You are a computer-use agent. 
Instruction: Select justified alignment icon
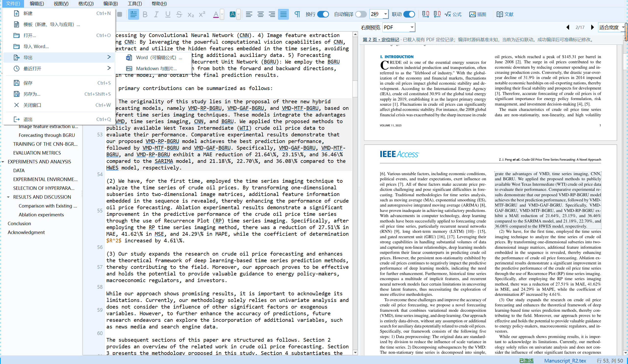pos(283,14)
